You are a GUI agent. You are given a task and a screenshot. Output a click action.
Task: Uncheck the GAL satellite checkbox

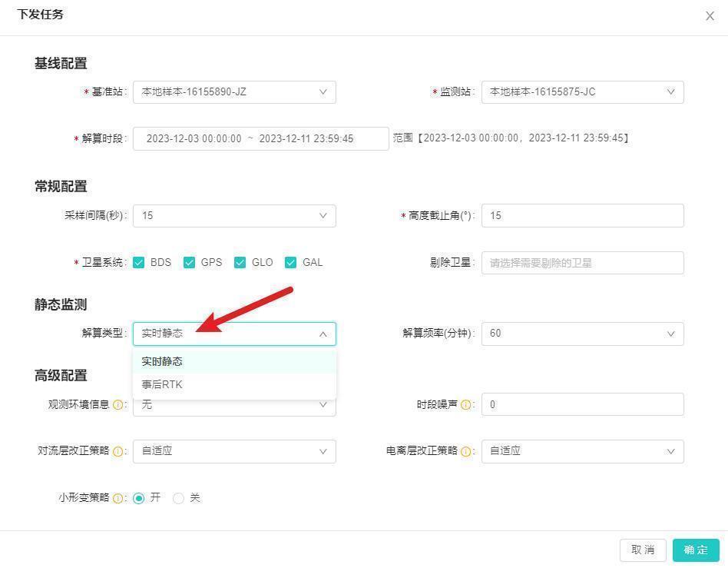pos(291,262)
